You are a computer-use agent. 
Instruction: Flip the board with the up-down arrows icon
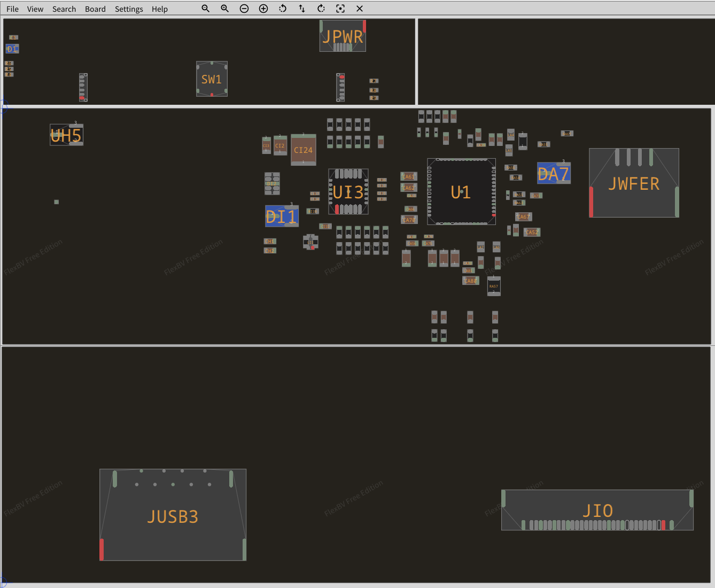pyautogui.click(x=302, y=9)
